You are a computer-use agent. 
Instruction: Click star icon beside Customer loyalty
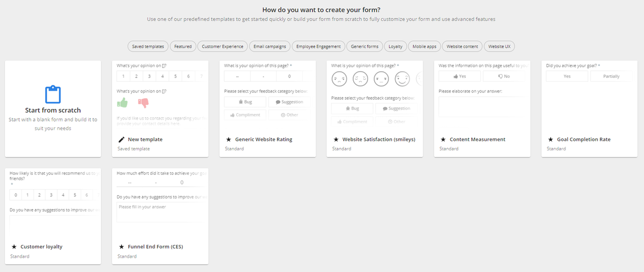point(14,247)
